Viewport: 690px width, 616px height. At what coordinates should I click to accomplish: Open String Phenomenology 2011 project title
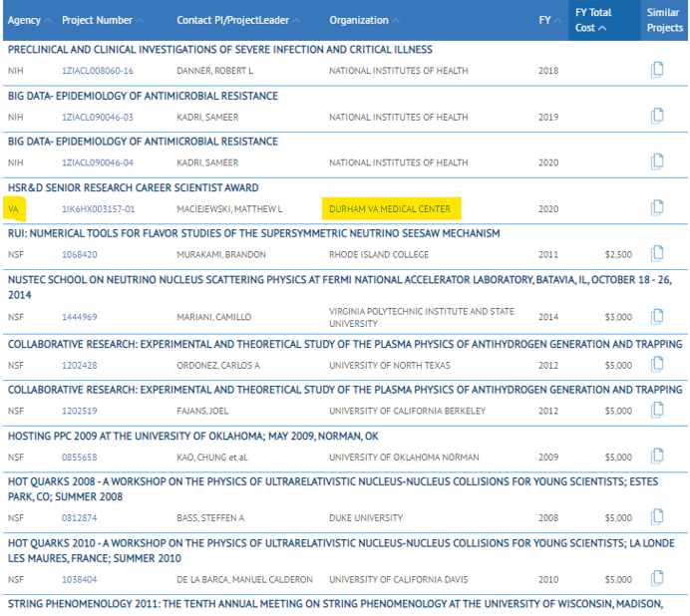point(335,604)
